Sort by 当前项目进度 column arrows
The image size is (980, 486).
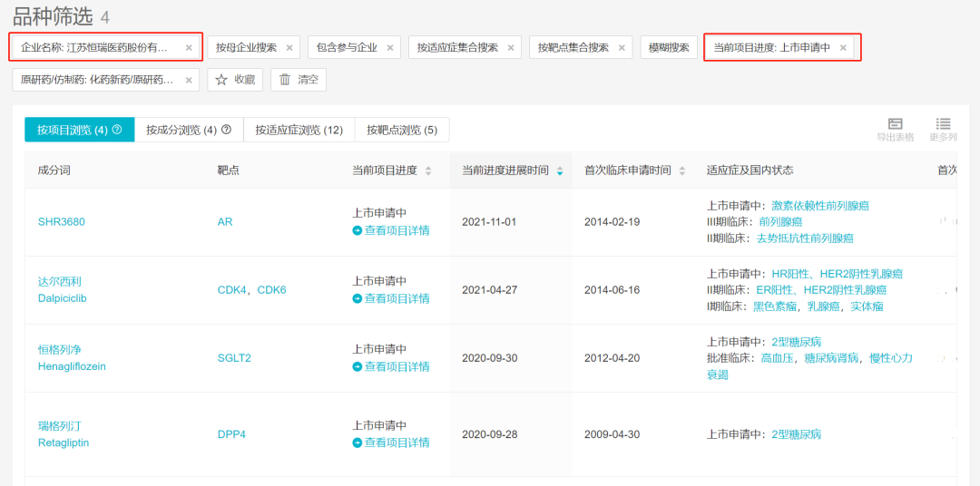pyautogui.click(x=428, y=170)
